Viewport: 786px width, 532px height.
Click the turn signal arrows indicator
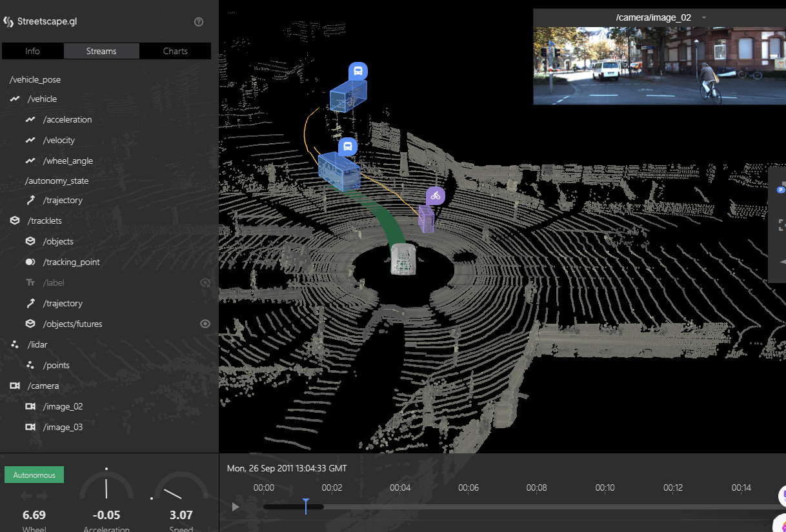pos(34,496)
